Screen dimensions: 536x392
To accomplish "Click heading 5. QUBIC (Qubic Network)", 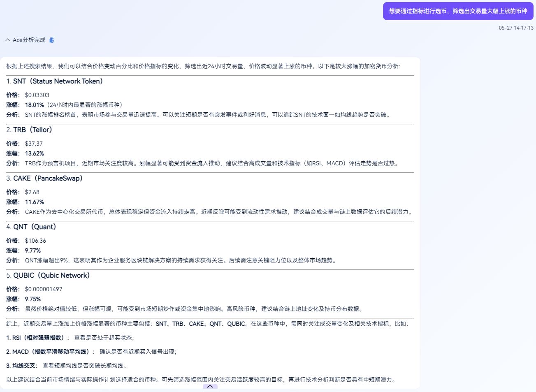I will tap(48, 276).
